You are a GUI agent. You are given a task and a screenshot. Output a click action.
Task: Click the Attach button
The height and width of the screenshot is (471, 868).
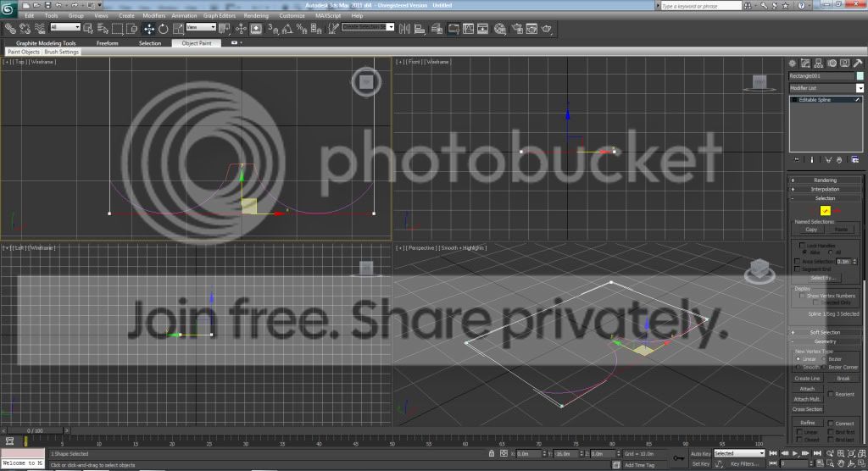click(x=807, y=389)
